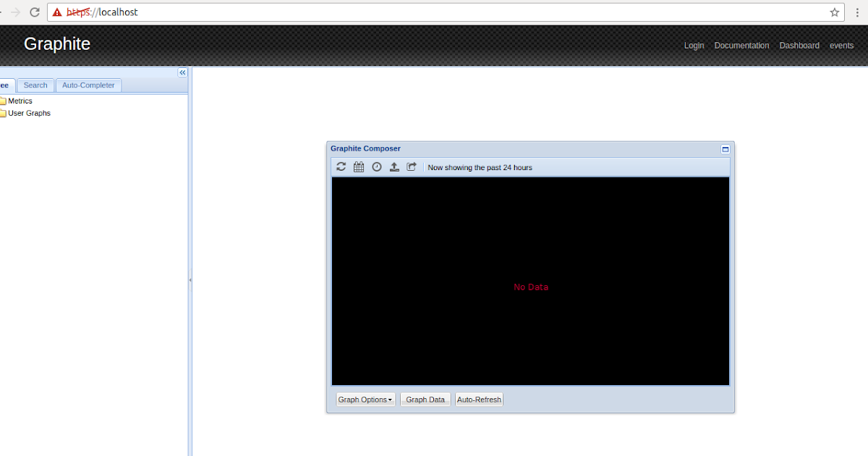
Task: Collapse the sidebar with the double-arrow chevron
Action: click(x=182, y=72)
